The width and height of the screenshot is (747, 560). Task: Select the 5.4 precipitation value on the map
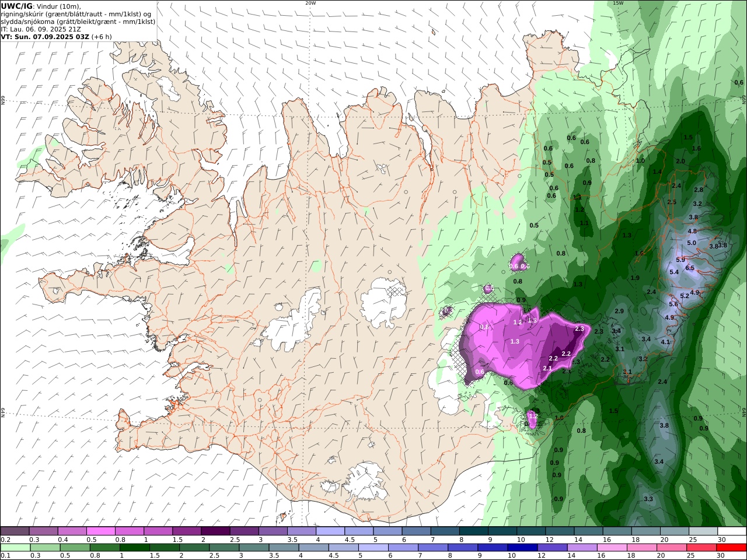click(674, 272)
